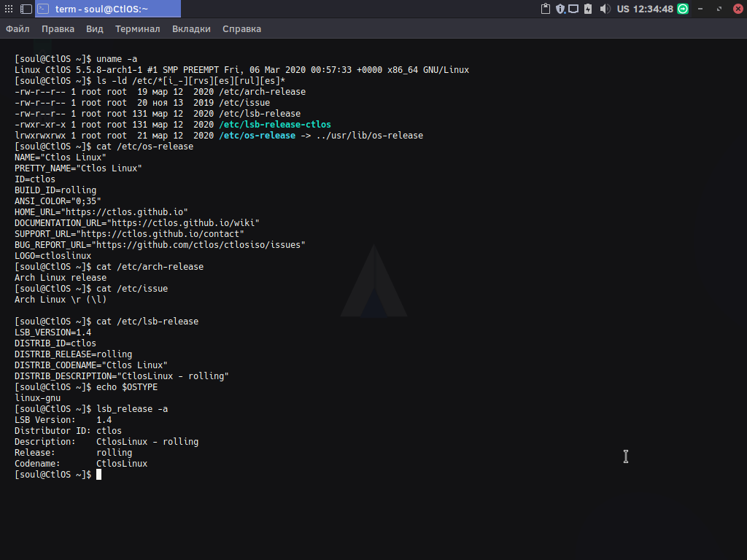Click the HOME_URL https://ctlos.github.io text
The image size is (747, 560).
(101, 212)
